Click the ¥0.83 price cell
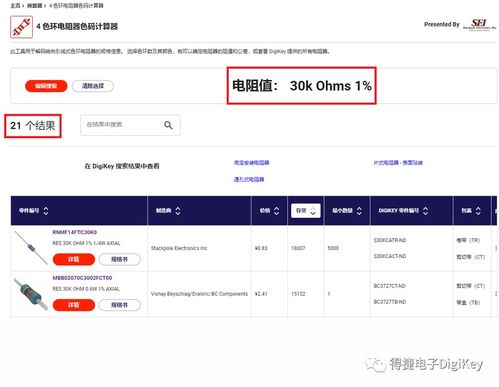The height and width of the screenshot is (387, 499). pos(261,248)
